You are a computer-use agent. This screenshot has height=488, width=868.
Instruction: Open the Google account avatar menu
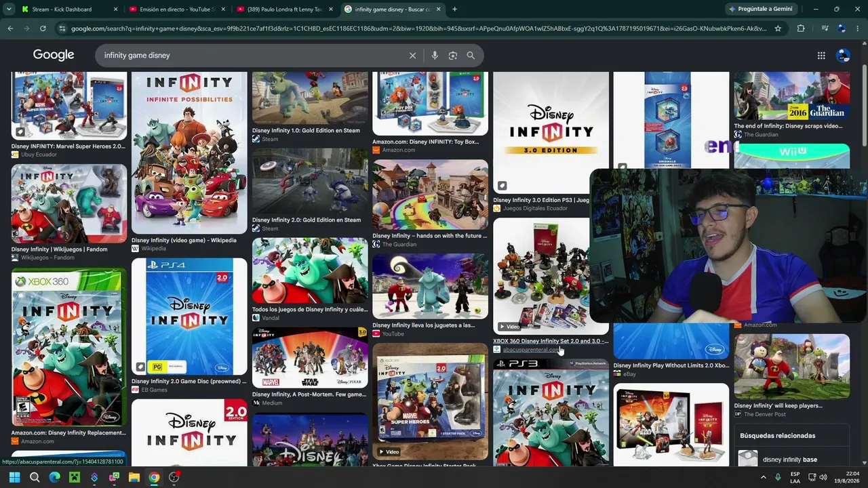coord(843,56)
